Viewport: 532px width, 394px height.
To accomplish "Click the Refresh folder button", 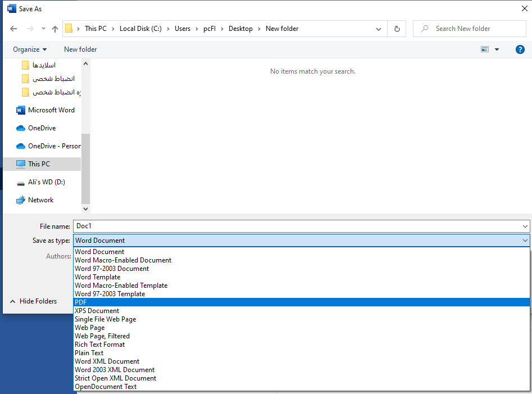I will [x=397, y=29].
